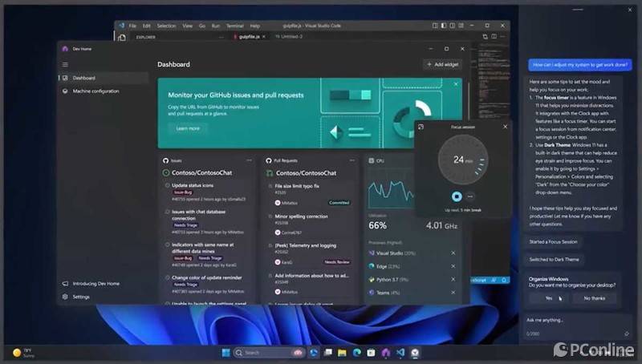The image size is (642, 364).
Task: Open the Dev Home hamburger navigation menu
Action: 65,64
